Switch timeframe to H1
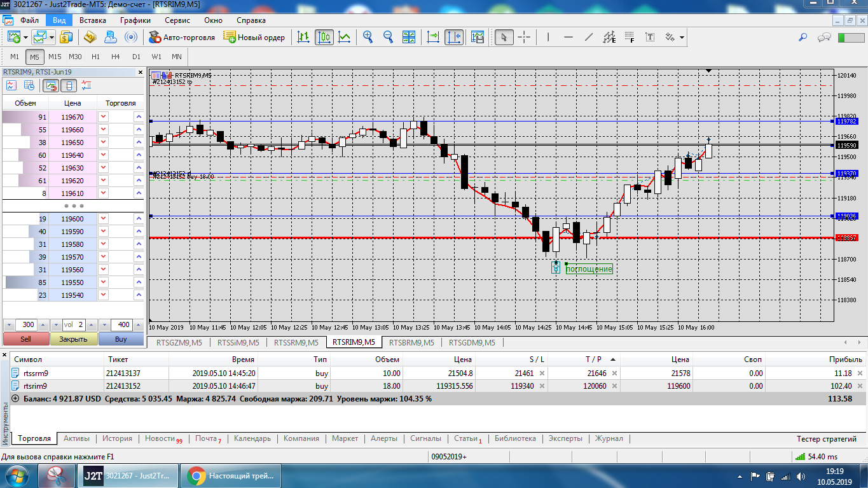The image size is (868, 488). (95, 57)
